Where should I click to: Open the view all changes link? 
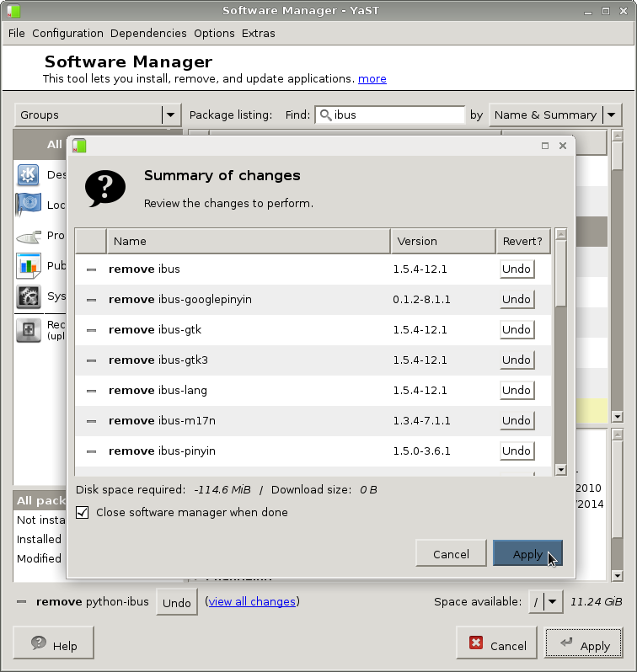tap(252, 602)
